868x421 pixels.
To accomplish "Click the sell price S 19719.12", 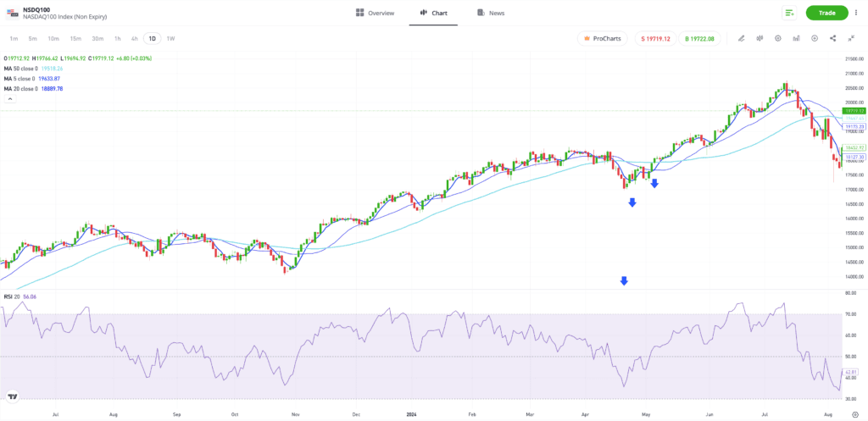I will (655, 38).
